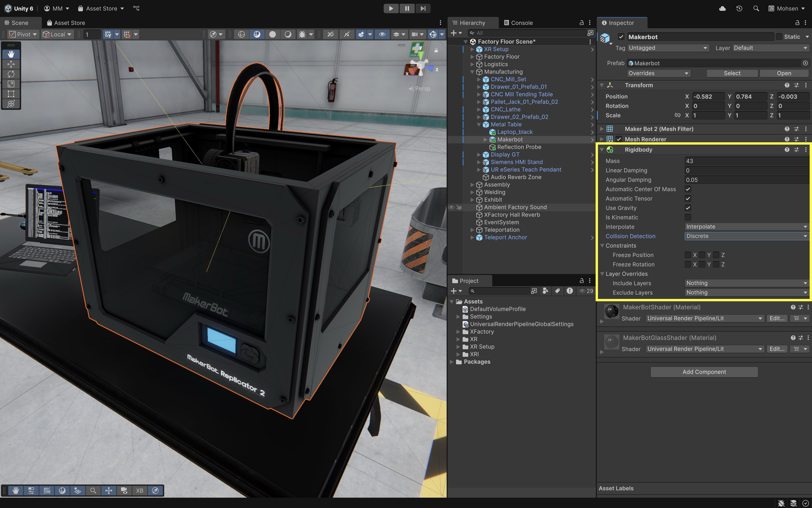Screen dimensions: 812x508
Task: Collapse the Manufacturing group
Action: [x=472, y=72]
